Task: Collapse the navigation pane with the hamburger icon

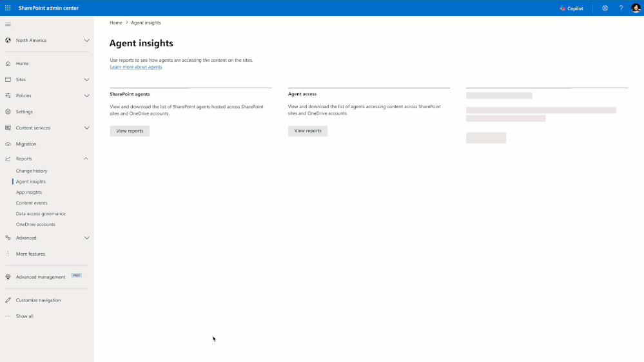Action: (8, 24)
